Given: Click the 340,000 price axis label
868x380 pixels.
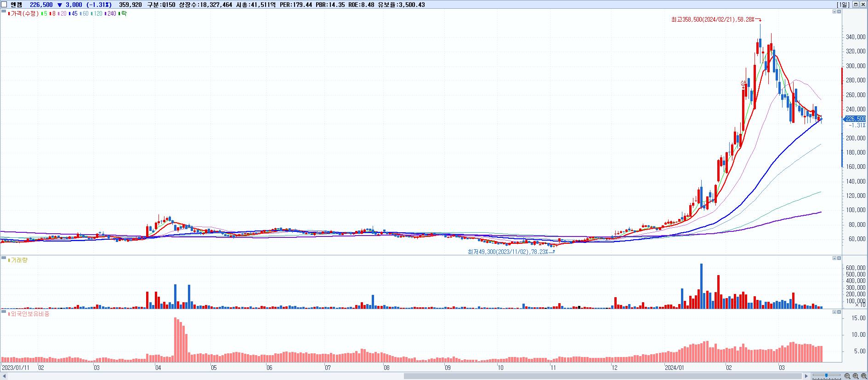Looking at the screenshot, I should point(856,37).
